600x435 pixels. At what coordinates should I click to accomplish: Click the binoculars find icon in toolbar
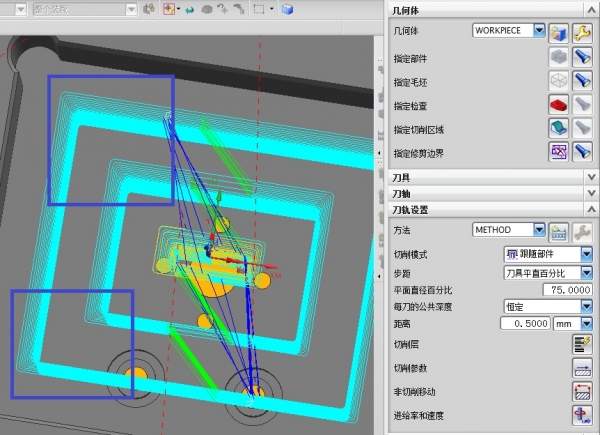coord(148,9)
